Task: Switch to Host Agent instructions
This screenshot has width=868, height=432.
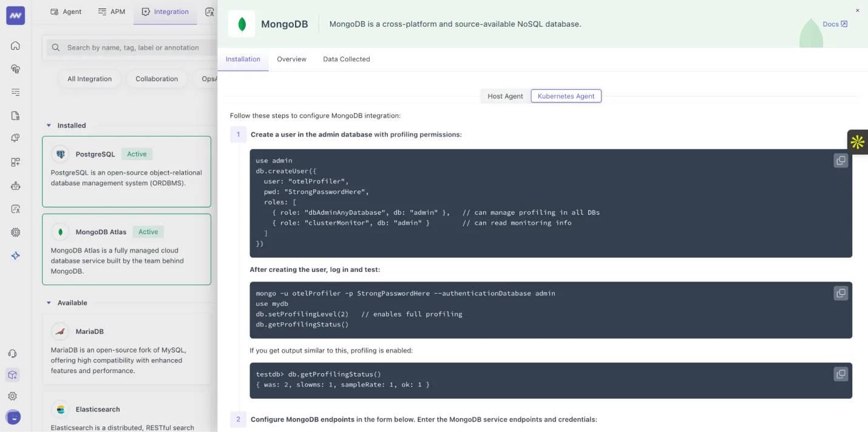Action: click(505, 96)
